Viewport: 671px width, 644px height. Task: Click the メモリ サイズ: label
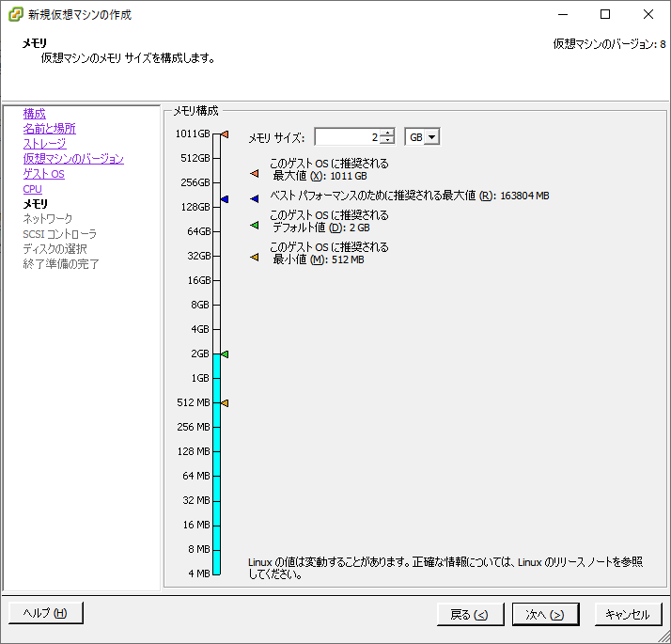pos(276,138)
